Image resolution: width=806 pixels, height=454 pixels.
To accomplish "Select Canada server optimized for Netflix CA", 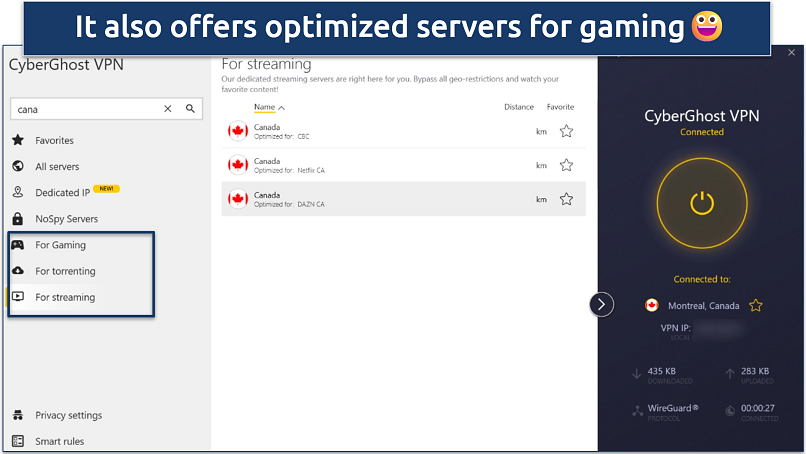I will tap(404, 165).
